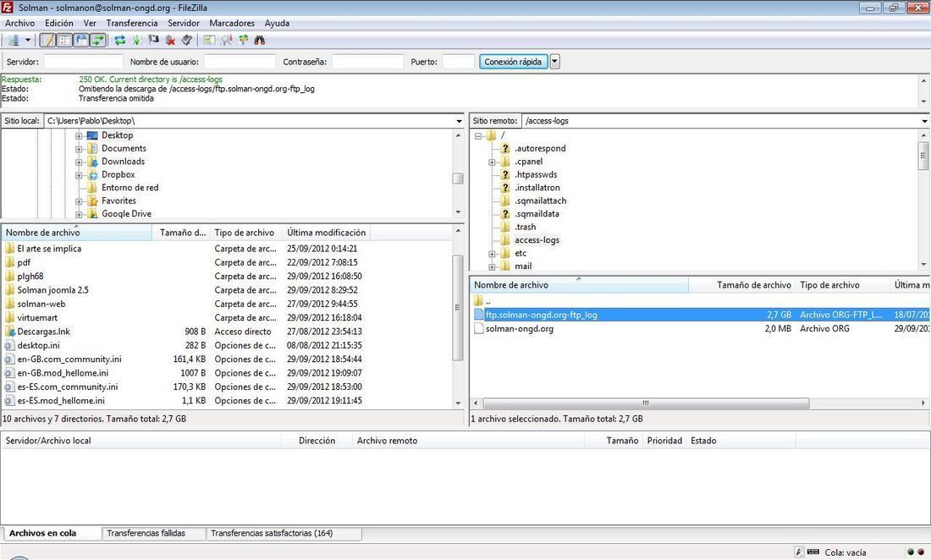Sort local files by Nombre de archivo
The image size is (931, 560).
click(x=76, y=233)
